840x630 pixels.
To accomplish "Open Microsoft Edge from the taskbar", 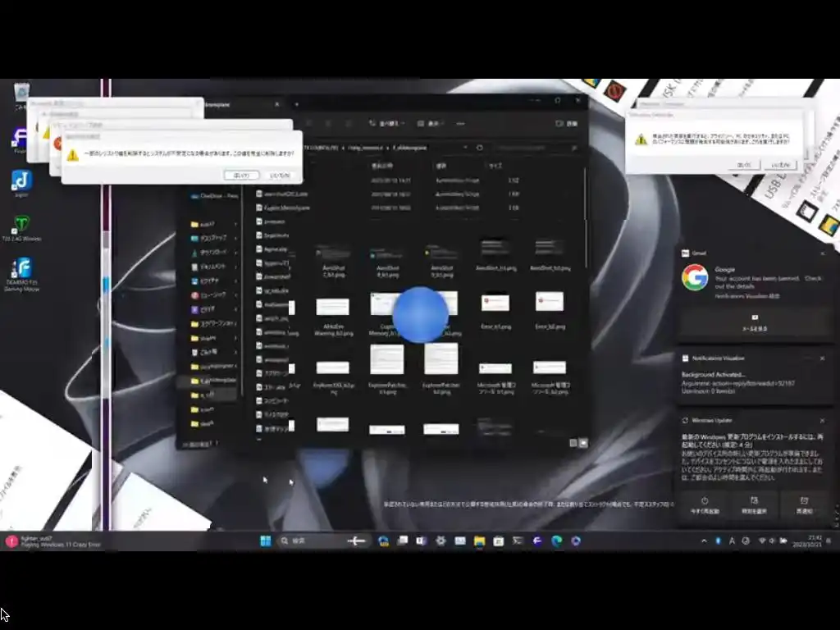I will 557,541.
